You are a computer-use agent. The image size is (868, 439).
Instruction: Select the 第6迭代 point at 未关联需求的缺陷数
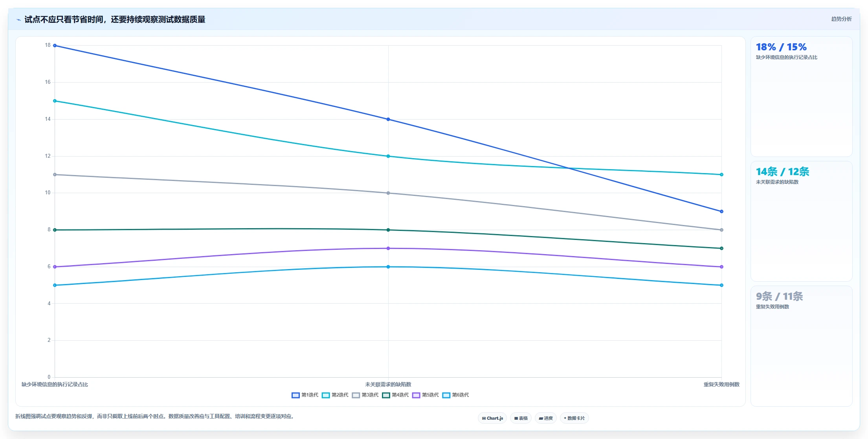(x=388, y=267)
